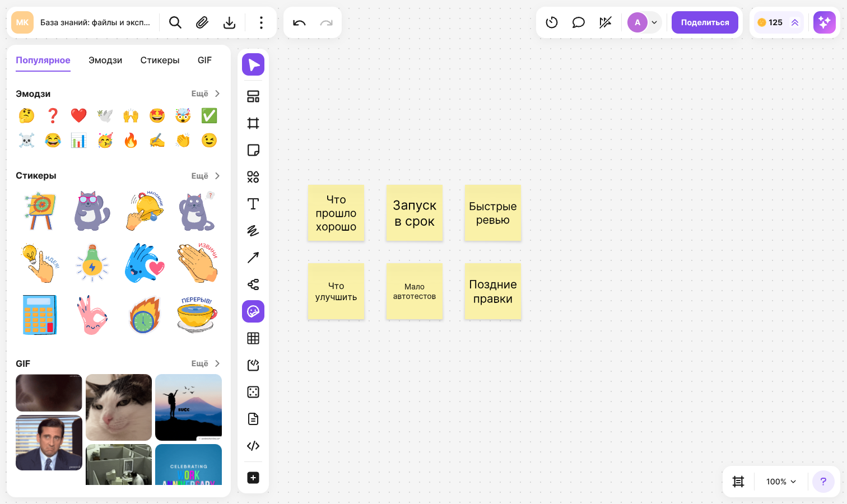Select the frame tool in toolbar

coord(253,123)
